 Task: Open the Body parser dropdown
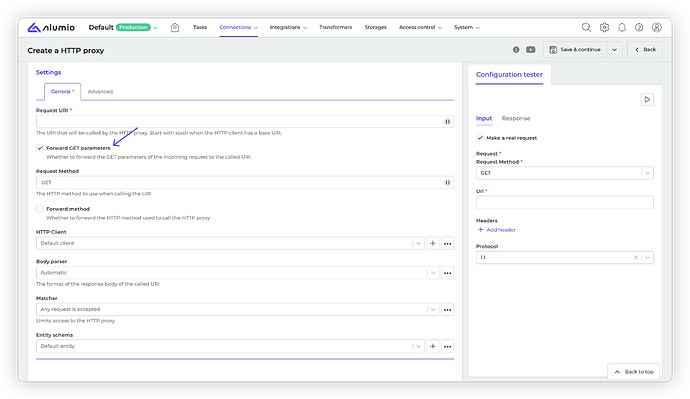(238, 273)
